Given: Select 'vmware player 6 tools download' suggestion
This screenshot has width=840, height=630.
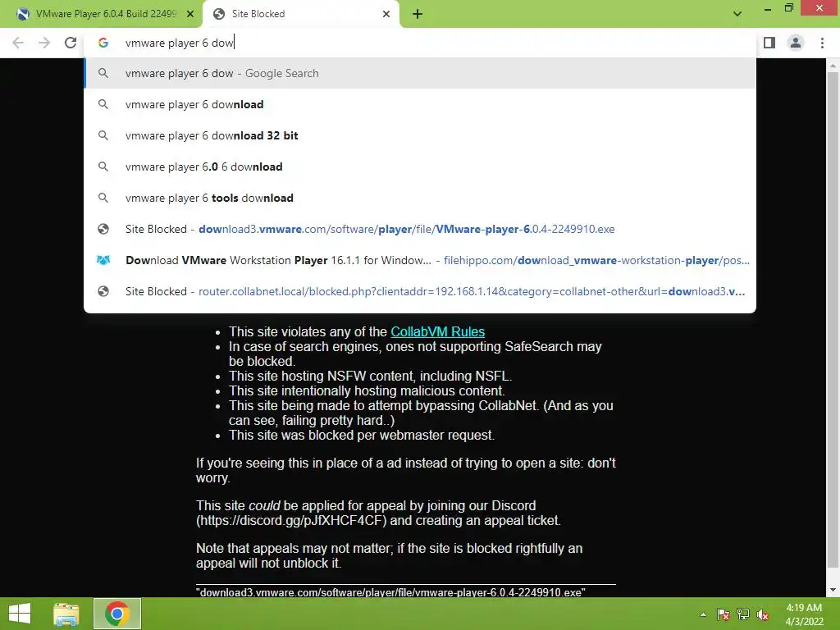Looking at the screenshot, I should pyautogui.click(x=421, y=198).
